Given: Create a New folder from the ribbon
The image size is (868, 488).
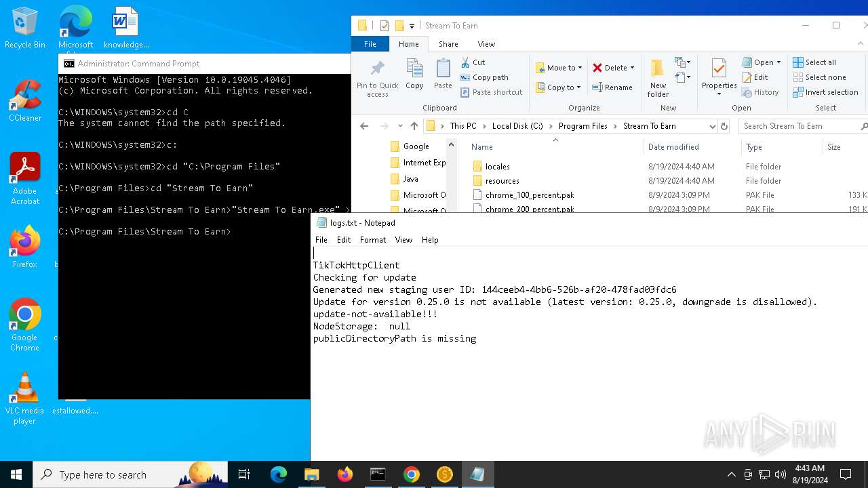Looking at the screenshot, I should point(658,79).
